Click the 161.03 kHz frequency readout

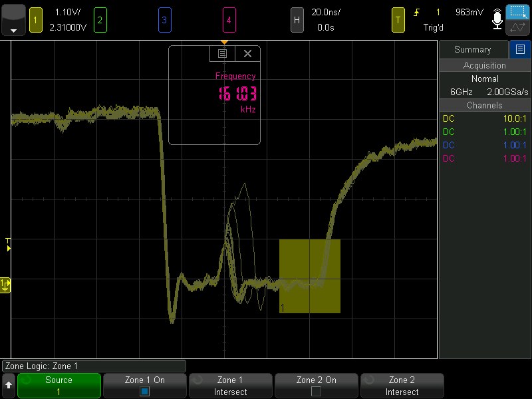point(237,94)
